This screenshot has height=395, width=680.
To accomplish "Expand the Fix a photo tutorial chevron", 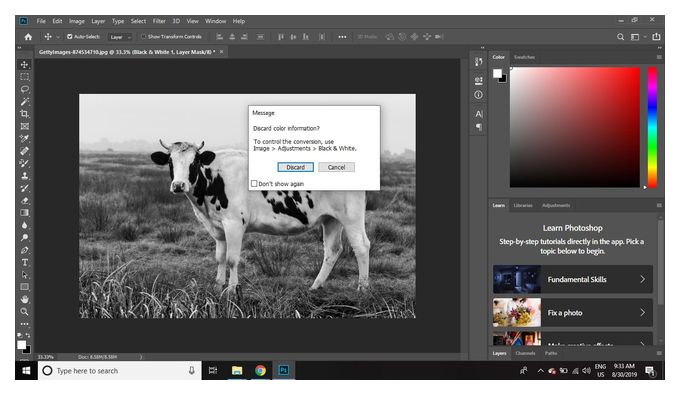I will (x=643, y=313).
